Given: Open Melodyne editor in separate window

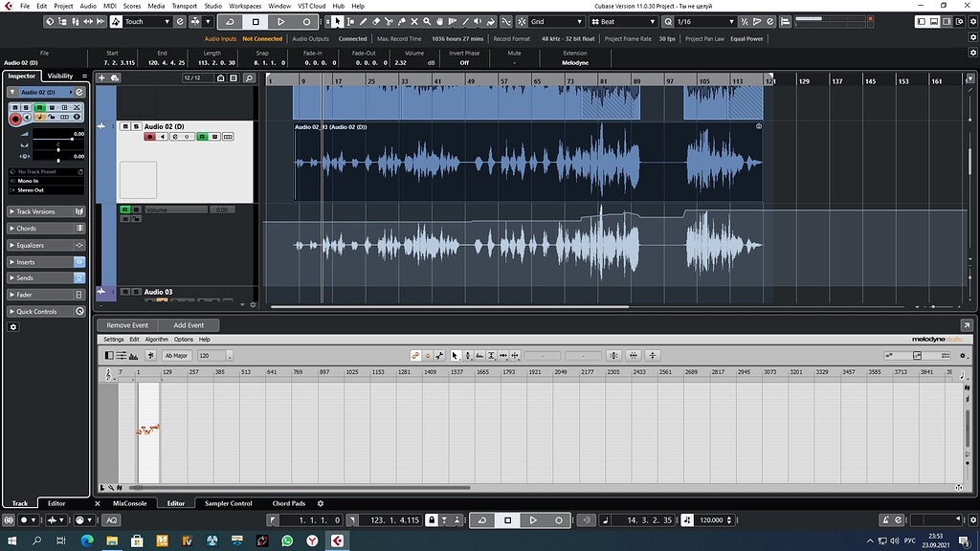Looking at the screenshot, I should tap(967, 325).
